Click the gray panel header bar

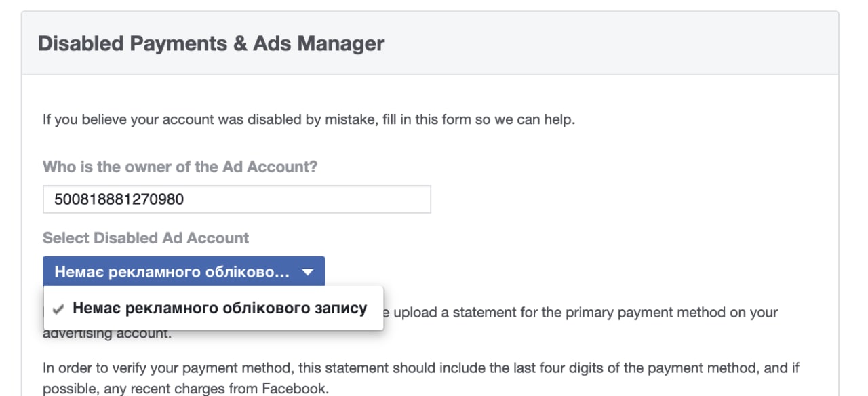430,43
